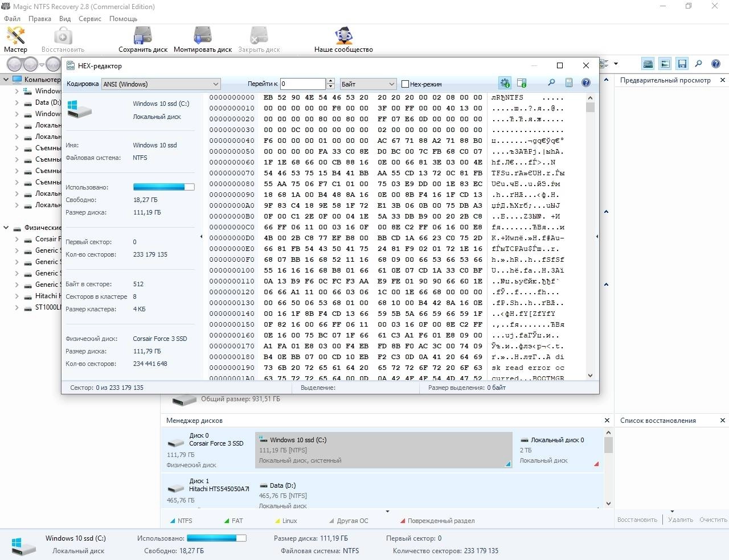Screen dimensions: 729x560
Task: Decrement the Перейти к stepper down arrow
Action: [x=330, y=87]
